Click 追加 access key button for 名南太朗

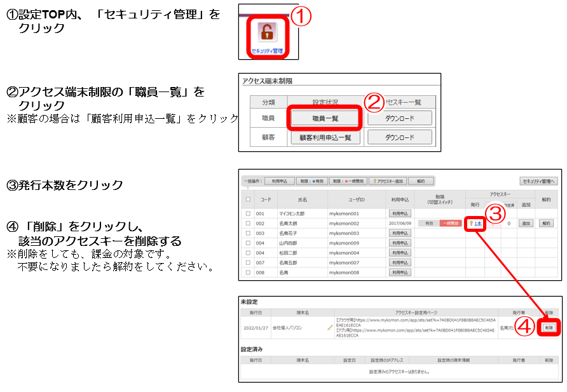click(x=526, y=224)
